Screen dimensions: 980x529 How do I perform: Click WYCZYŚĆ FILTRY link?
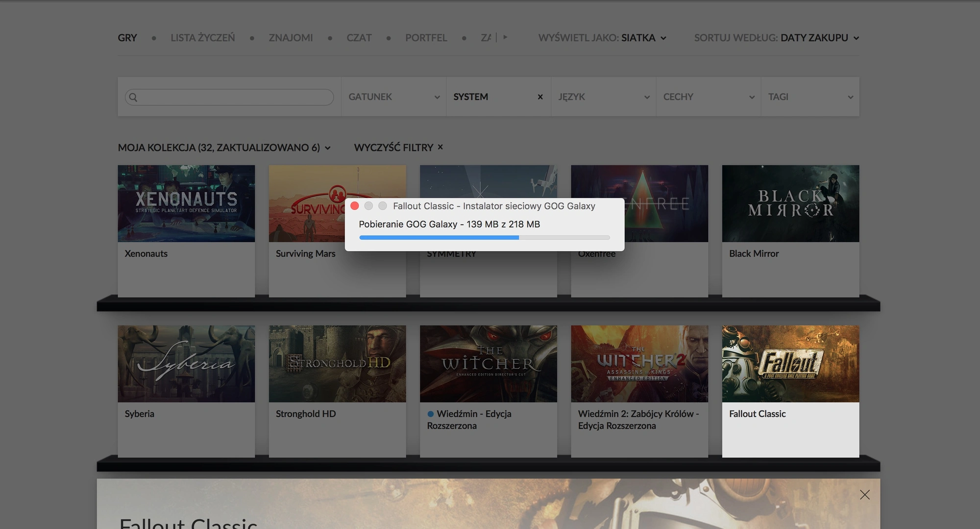(398, 148)
